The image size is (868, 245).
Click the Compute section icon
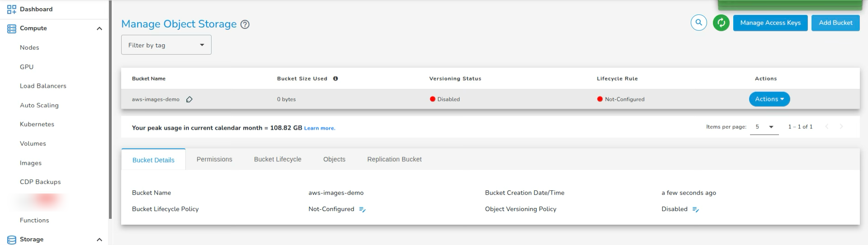point(12,28)
